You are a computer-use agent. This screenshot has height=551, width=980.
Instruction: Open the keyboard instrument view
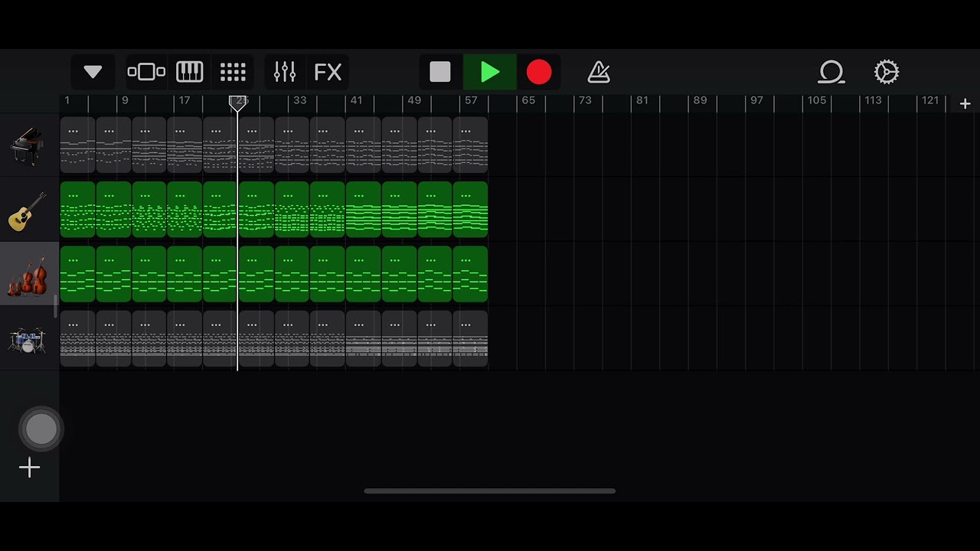[x=189, y=72]
